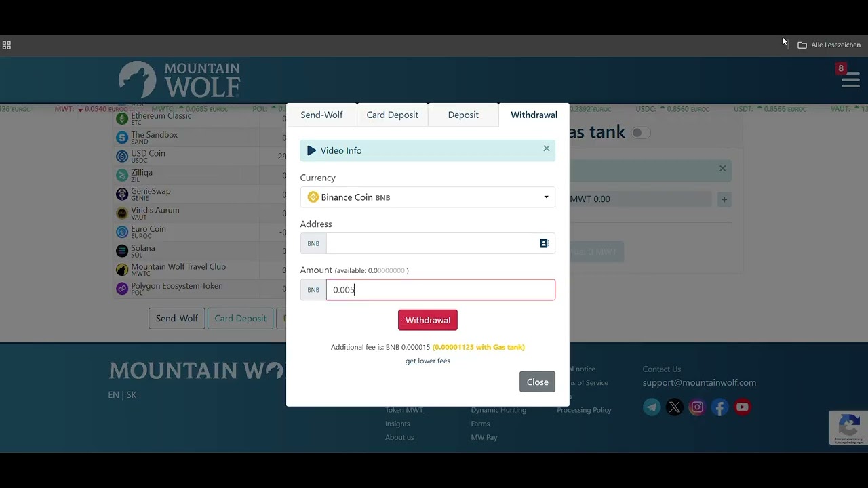Select USD Coin row
This screenshot has width=868, height=488.
(x=200, y=157)
